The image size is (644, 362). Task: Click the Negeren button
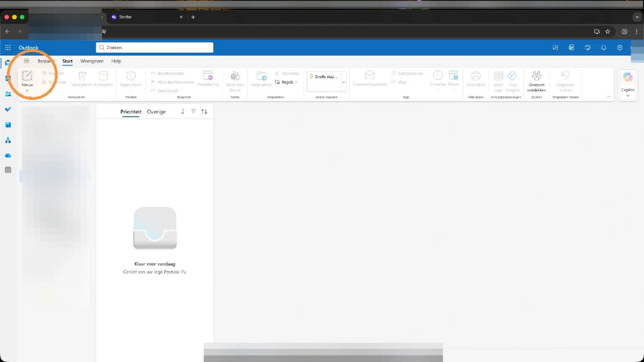[x=53, y=74]
